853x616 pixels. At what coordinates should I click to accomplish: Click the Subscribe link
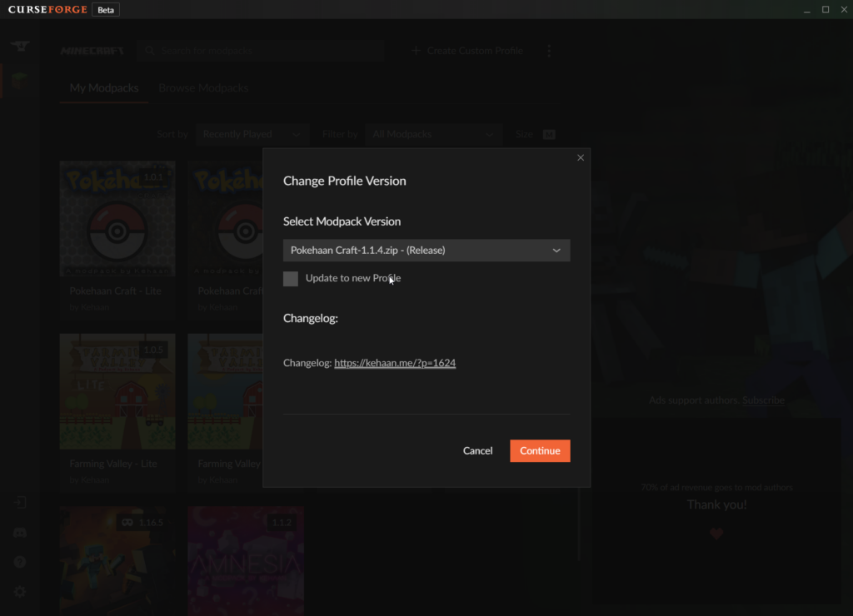coord(763,400)
